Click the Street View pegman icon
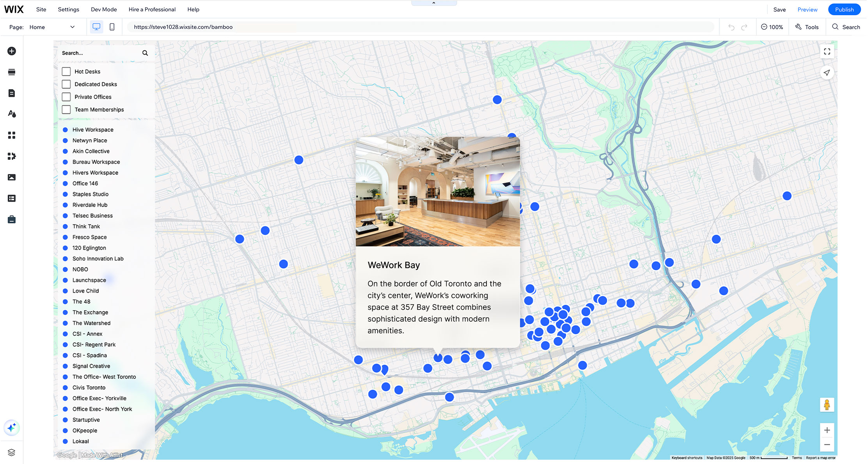Screen dimensions: 868x464 [x=827, y=405]
